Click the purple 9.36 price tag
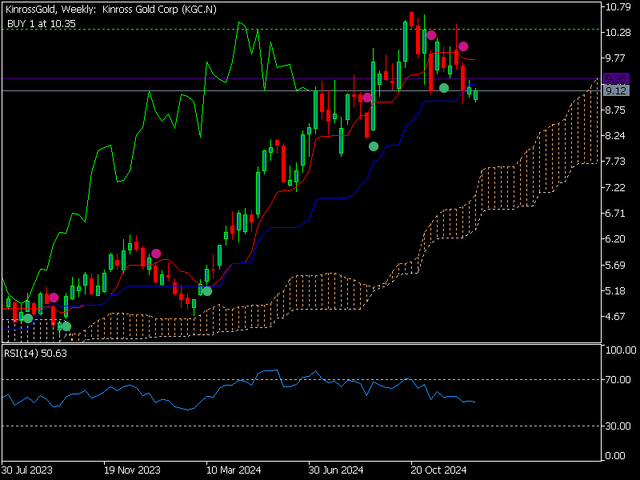640x480 pixels. 616,78
